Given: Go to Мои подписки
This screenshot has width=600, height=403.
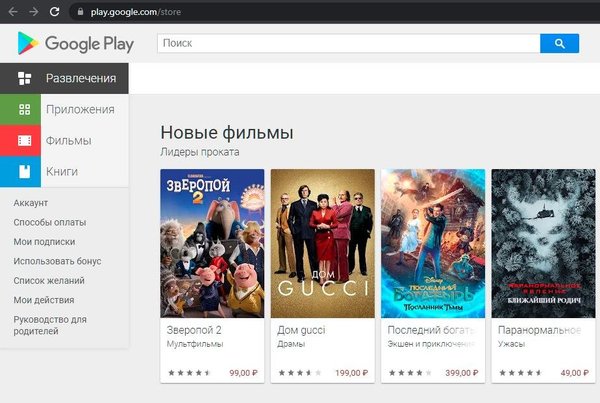Looking at the screenshot, I should click(x=44, y=242).
